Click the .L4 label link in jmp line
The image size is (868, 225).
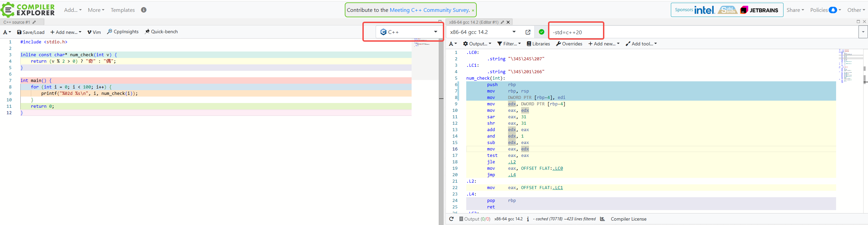[x=512, y=175]
